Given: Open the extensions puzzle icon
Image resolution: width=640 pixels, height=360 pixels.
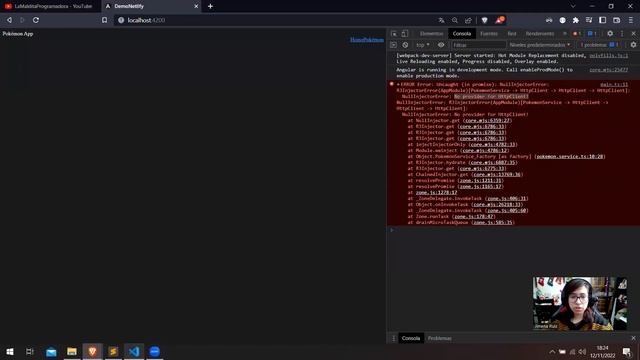Looking at the screenshot, I should tap(576, 20).
